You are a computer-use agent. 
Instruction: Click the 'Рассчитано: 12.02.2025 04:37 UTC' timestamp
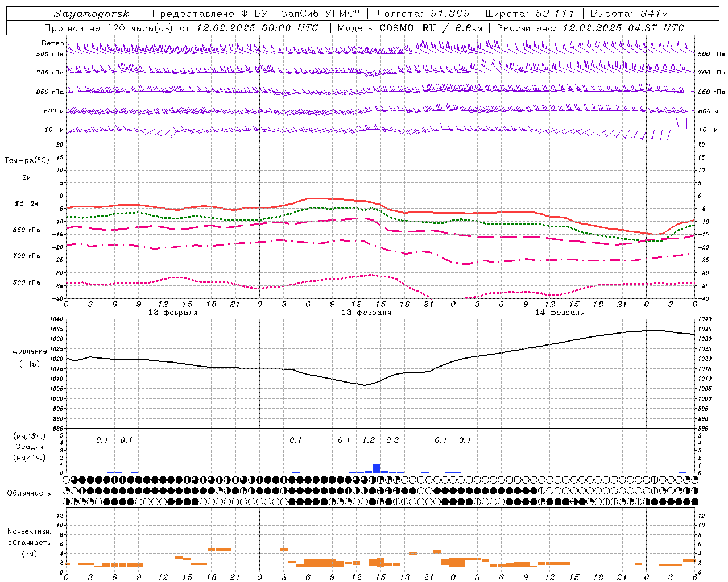click(x=590, y=28)
